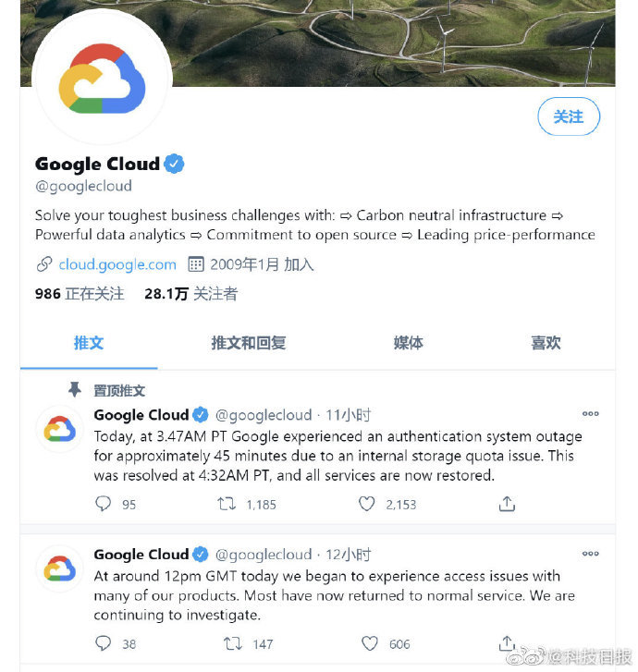Like the tweet with 2,153 likes
This screenshot has height=672, width=638.
pos(366,504)
